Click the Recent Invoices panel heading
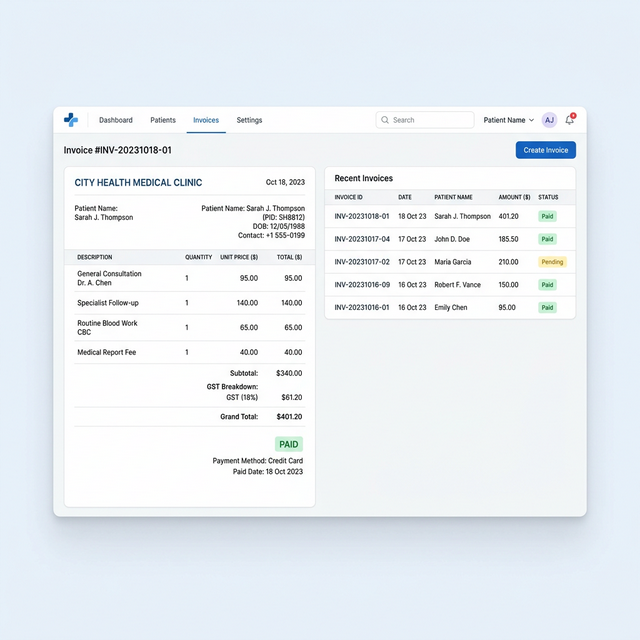Viewport: 640px width, 640px height. pyautogui.click(x=364, y=178)
